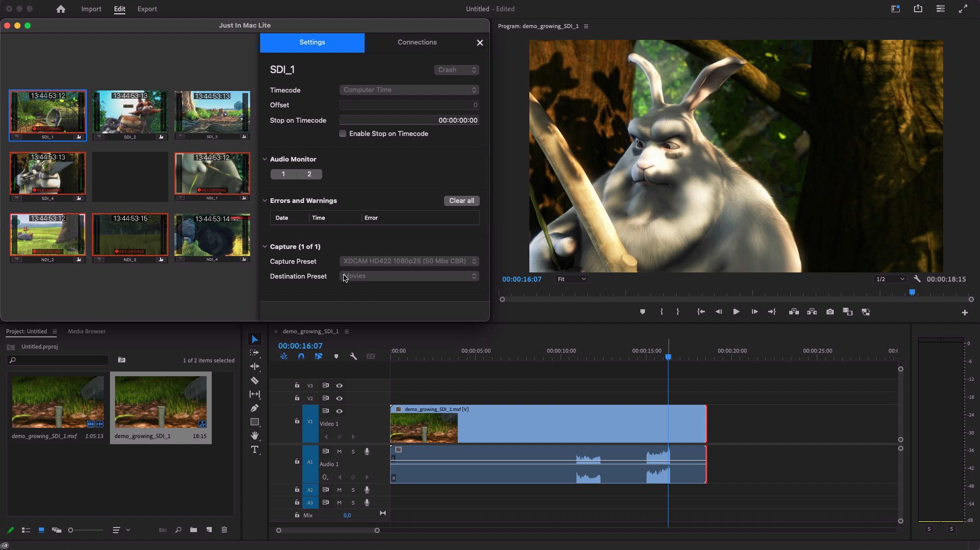This screenshot has height=550, width=980.
Task: Click the Clear all button
Action: [x=461, y=201]
